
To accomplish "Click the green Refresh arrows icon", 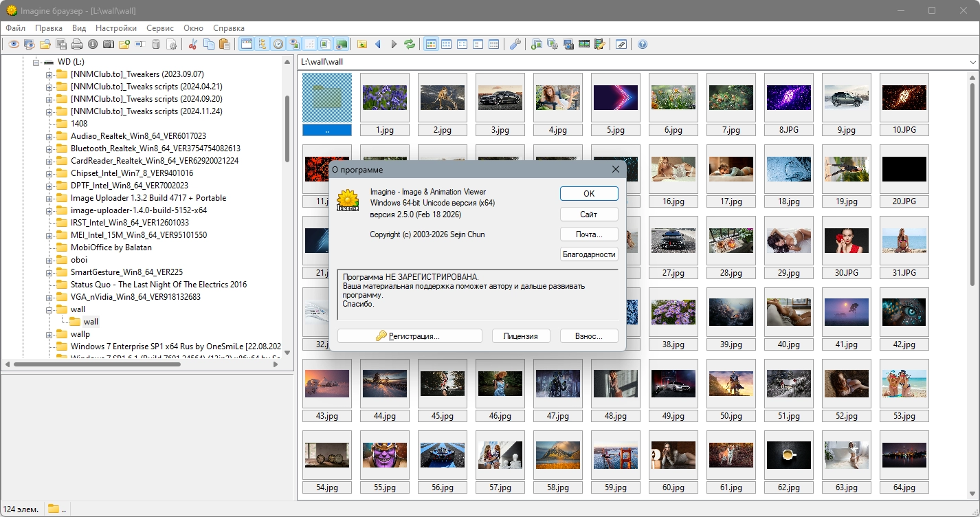I will click(410, 45).
